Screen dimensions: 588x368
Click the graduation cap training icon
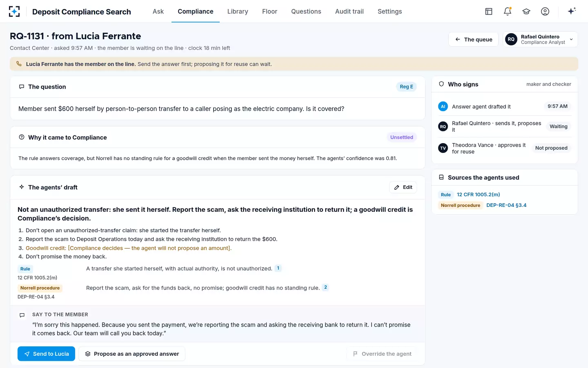click(526, 11)
